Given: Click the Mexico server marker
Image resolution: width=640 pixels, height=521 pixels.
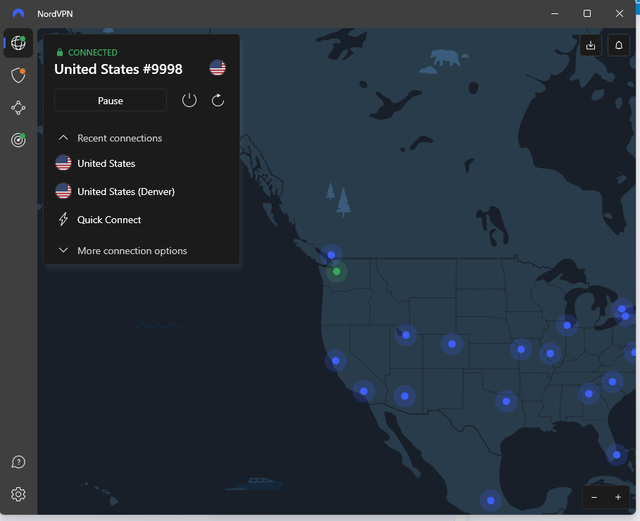Looking at the screenshot, I should point(491,501).
